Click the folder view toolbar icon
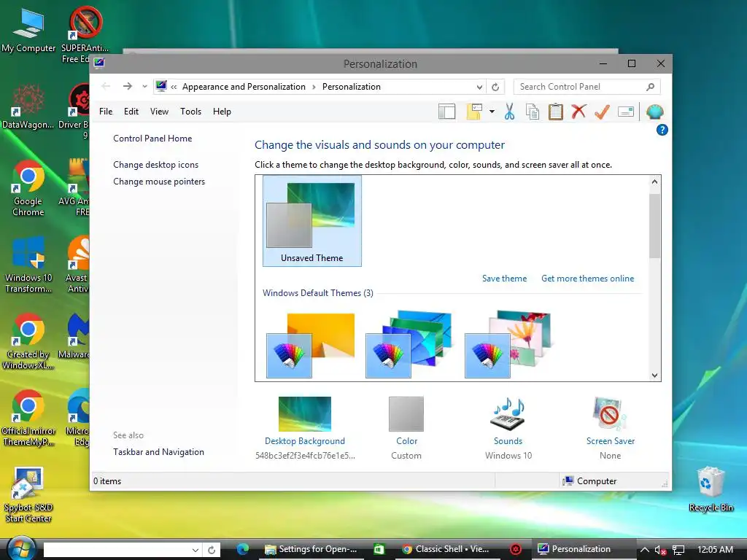Viewport: 747px width, 560px height. pyautogui.click(x=474, y=112)
